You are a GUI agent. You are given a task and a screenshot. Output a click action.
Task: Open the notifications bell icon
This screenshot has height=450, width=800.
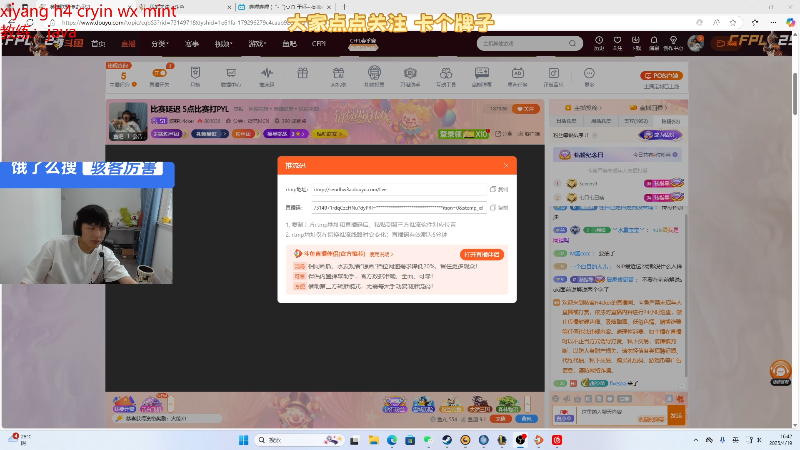tap(654, 42)
